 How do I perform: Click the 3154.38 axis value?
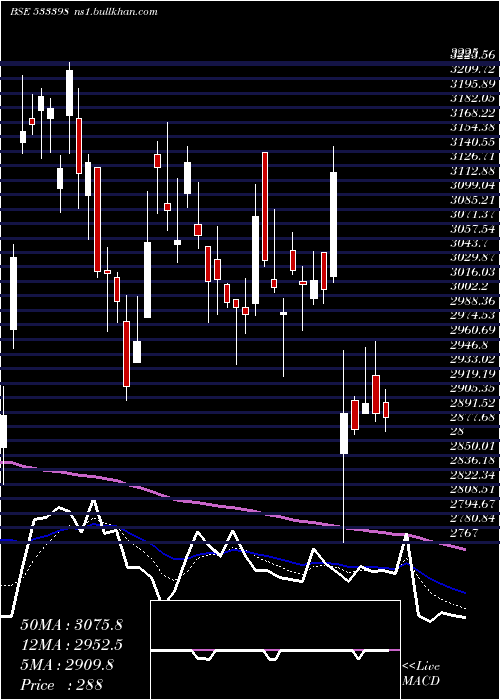(x=472, y=128)
